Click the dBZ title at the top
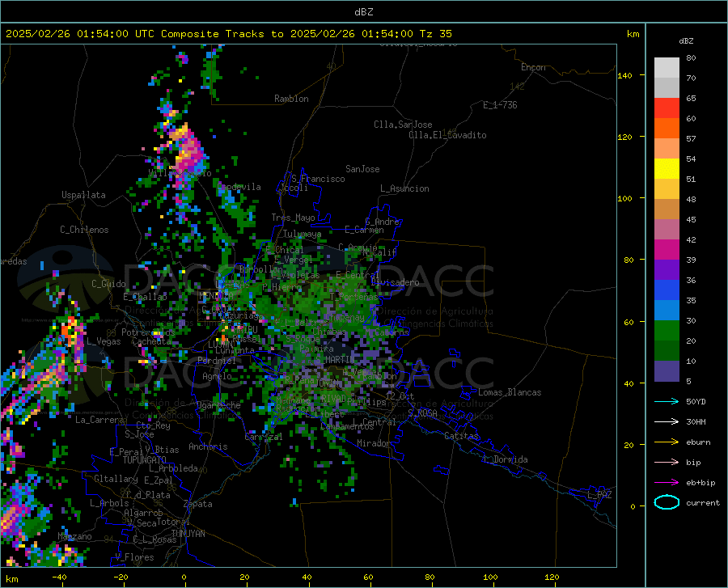 pyautogui.click(x=363, y=12)
